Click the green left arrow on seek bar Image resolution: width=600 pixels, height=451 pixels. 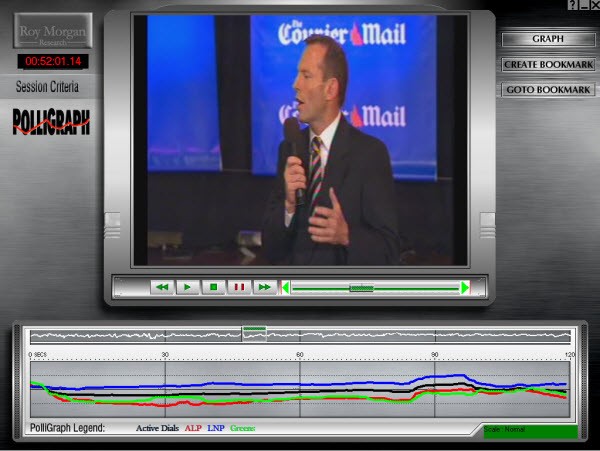point(286,288)
